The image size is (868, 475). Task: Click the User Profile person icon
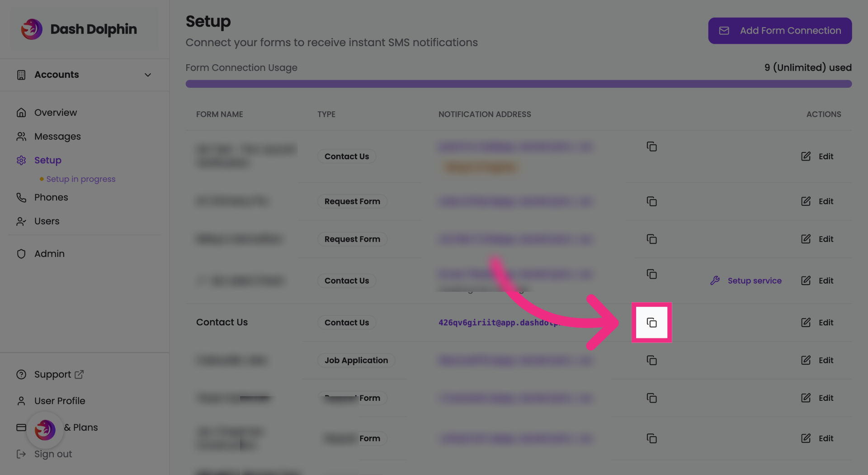click(21, 401)
